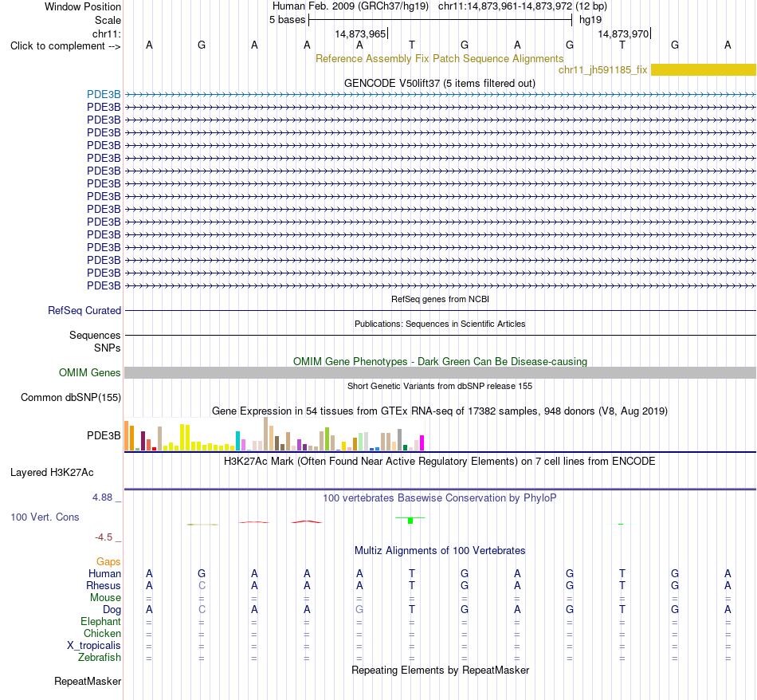
Task: Click the SNPs track label
Action: click(108, 348)
